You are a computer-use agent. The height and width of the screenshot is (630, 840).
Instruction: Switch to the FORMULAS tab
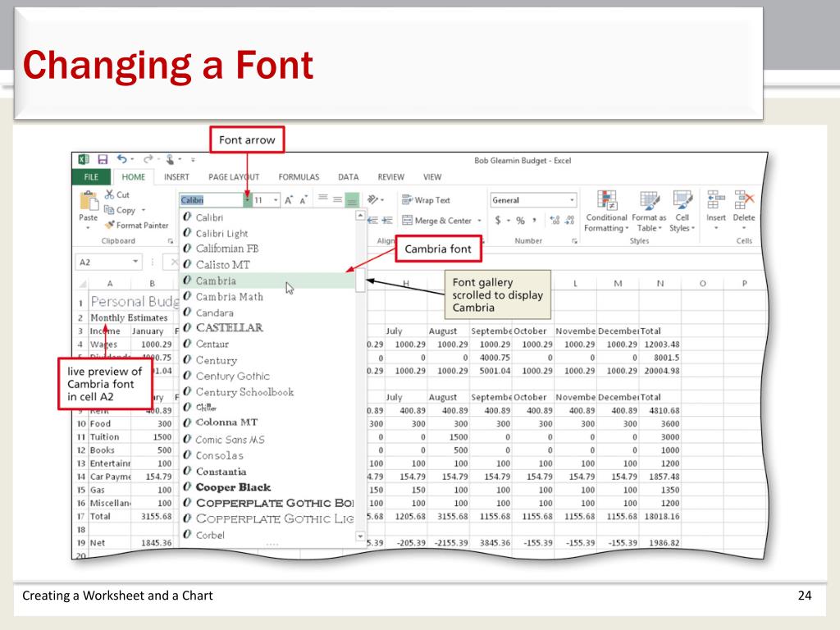[299, 177]
